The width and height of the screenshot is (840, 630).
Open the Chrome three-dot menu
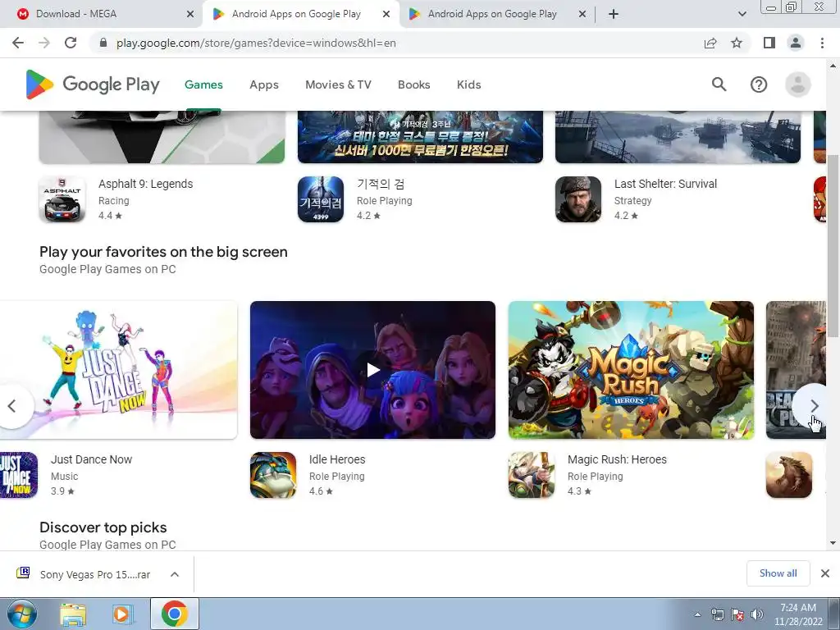point(822,43)
